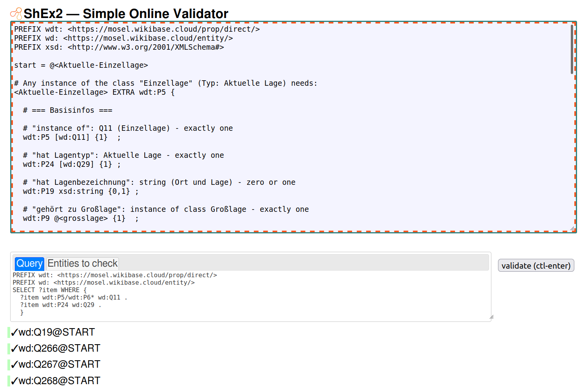Expand the wd:Q267@START validation result
The image size is (588, 390).
[59, 365]
